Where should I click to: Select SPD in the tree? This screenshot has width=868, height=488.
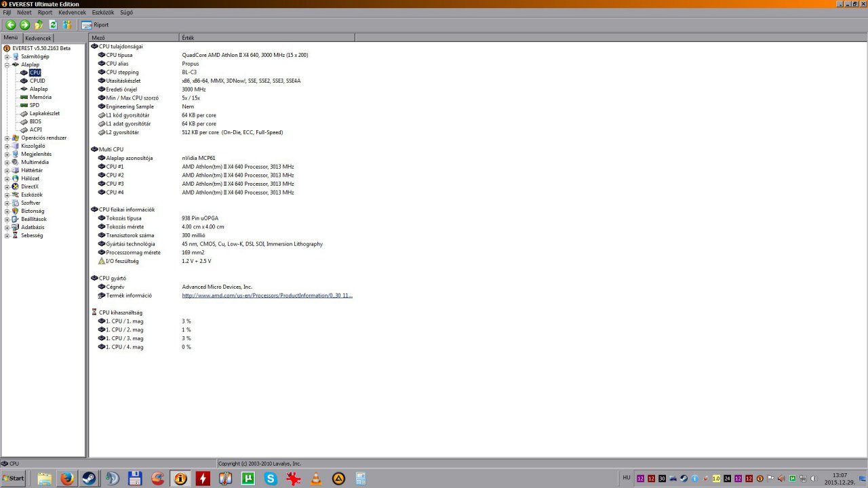[34, 105]
